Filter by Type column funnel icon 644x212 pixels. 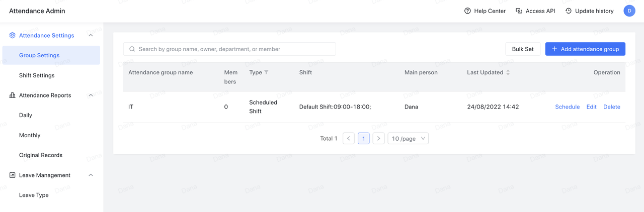267,72
